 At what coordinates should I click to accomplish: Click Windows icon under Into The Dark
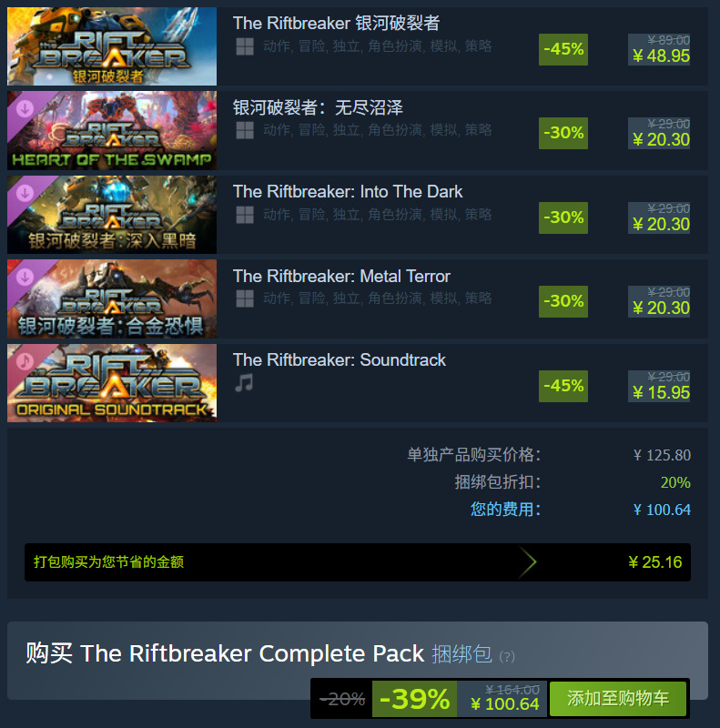coord(245,215)
